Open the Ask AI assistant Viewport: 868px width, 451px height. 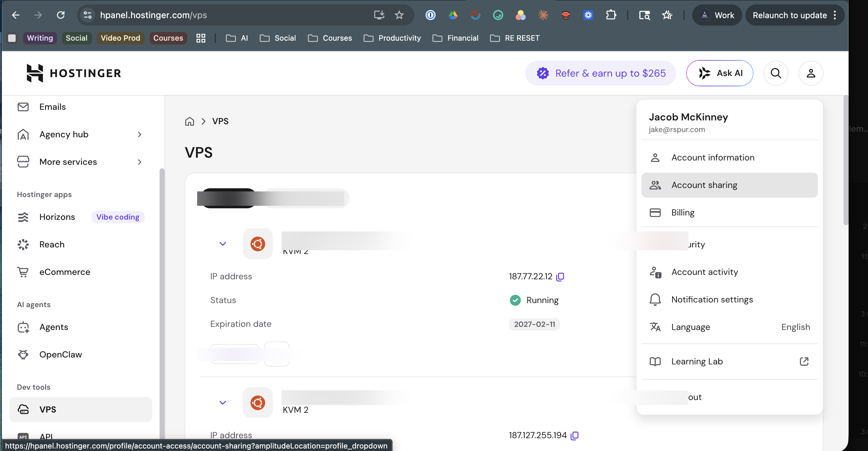tap(719, 73)
